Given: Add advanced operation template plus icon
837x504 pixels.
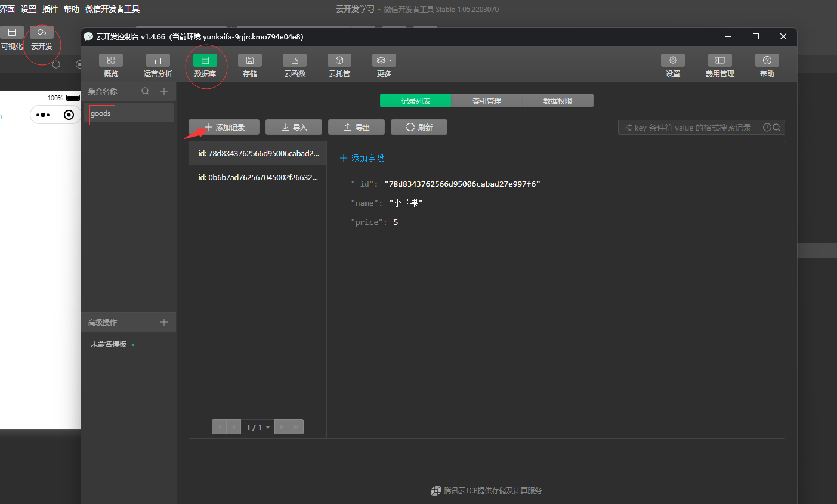Looking at the screenshot, I should coord(164,322).
